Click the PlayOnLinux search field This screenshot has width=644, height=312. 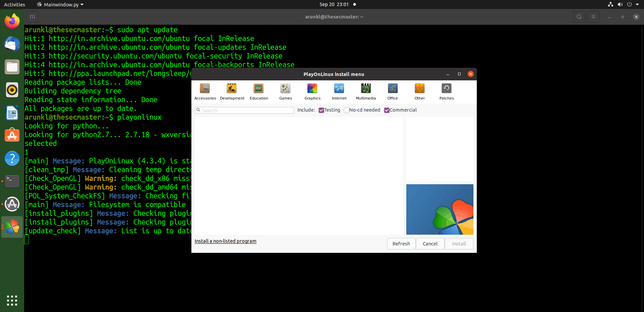[x=244, y=110]
